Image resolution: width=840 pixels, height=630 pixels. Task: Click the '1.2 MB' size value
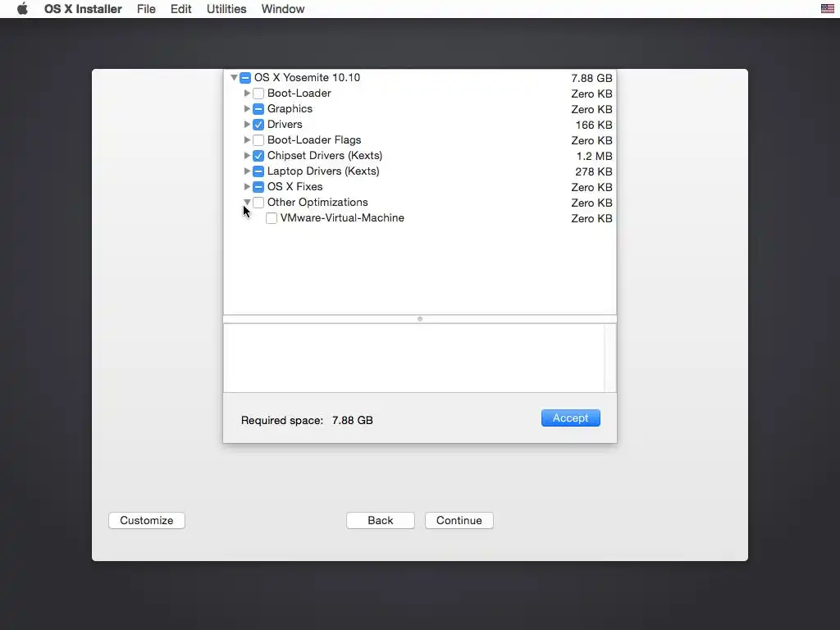594,156
